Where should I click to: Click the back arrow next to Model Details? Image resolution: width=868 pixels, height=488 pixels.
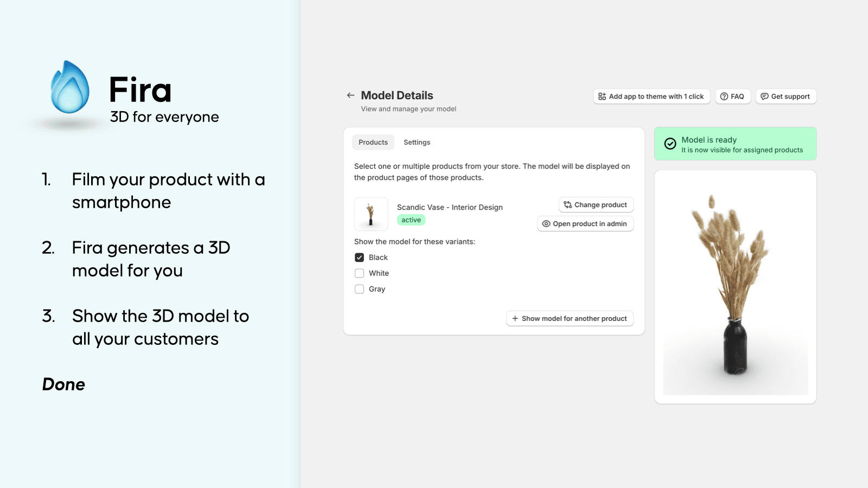350,95
